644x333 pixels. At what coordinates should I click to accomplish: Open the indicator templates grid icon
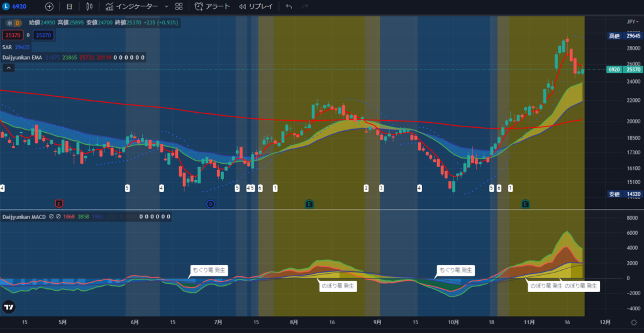[179, 6]
